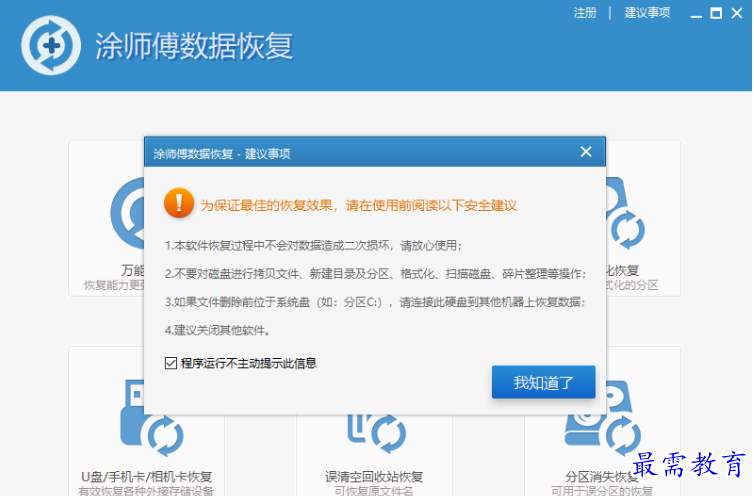Maximize the main window

716,13
